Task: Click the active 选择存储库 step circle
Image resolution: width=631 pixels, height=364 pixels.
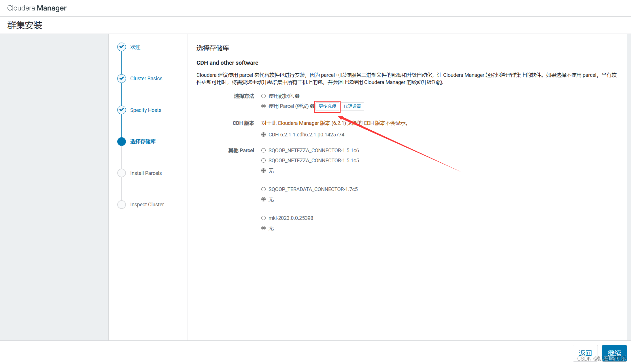Action: click(122, 142)
